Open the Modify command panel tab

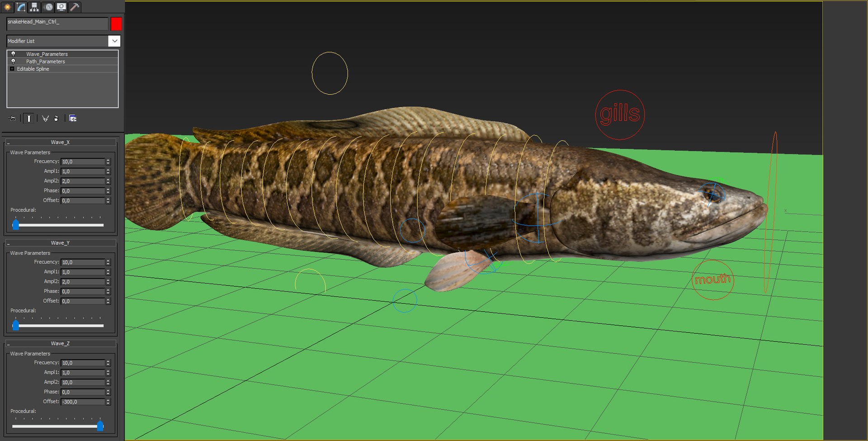[21, 7]
